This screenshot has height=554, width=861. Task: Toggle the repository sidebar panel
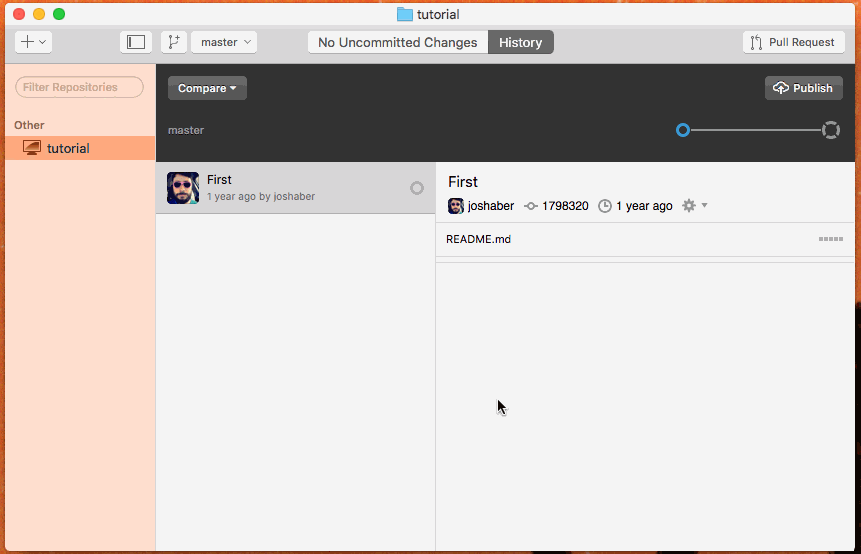[136, 42]
